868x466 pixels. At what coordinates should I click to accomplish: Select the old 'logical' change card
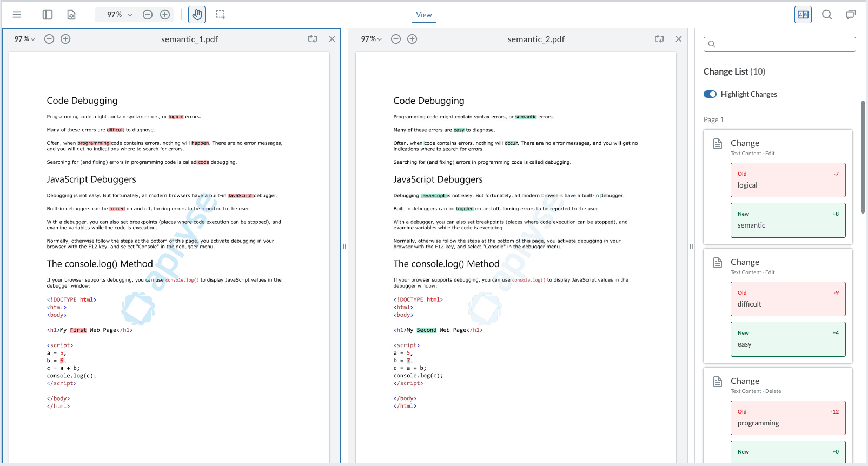(x=788, y=180)
